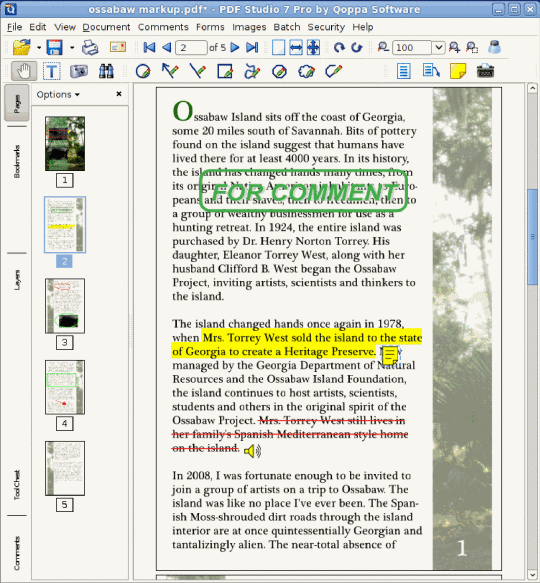Zoom out with the magnifier minus icon

[x=383, y=47]
